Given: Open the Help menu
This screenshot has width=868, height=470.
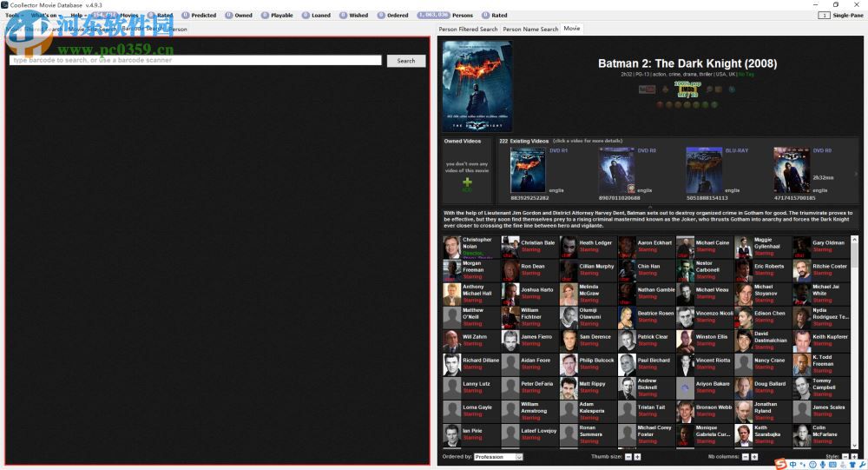Looking at the screenshot, I should (x=78, y=16).
